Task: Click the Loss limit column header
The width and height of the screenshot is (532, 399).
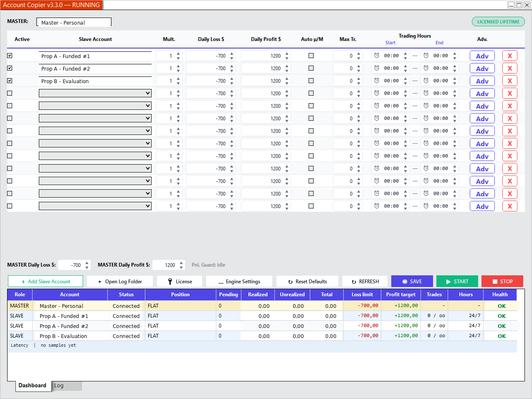Action: pos(362,295)
